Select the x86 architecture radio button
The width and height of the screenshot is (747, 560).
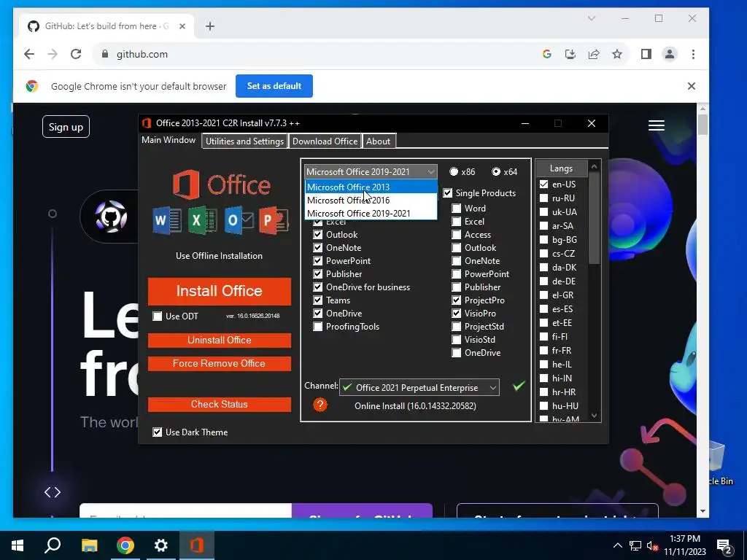pyautogui.click(x=454, y=171)
